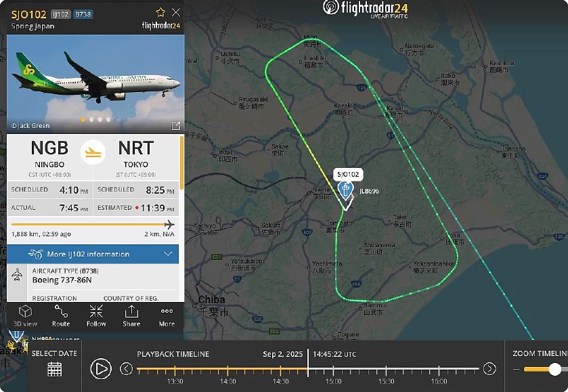Start playback with the play button
This screenshot has width=568, height=392.
tap(101, 369)
